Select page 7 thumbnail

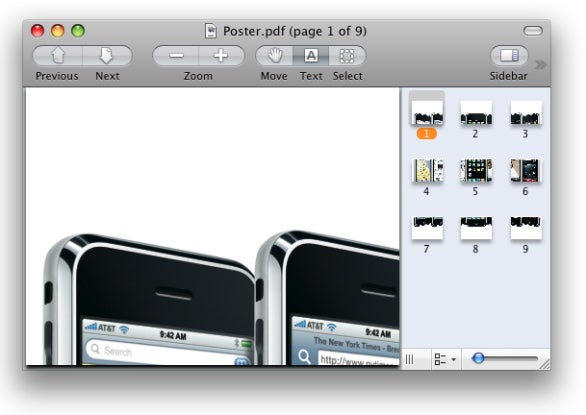427,228
